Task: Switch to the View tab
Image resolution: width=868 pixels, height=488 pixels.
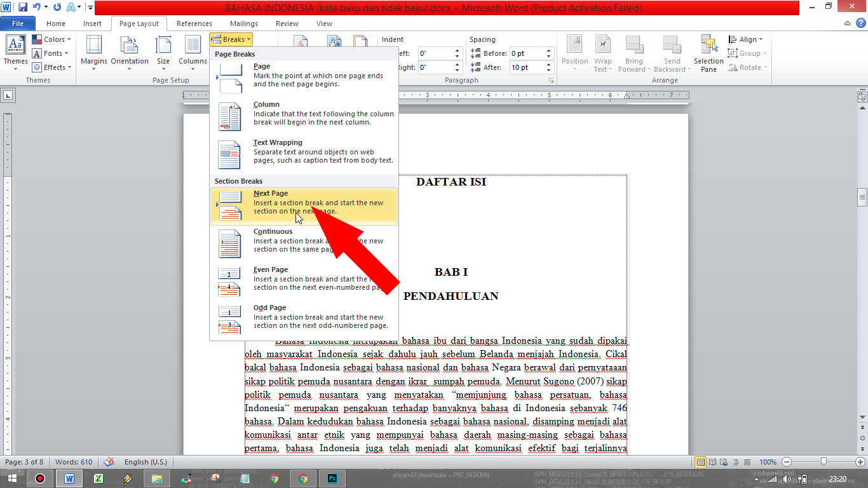Action: click(x=325, y=24)
